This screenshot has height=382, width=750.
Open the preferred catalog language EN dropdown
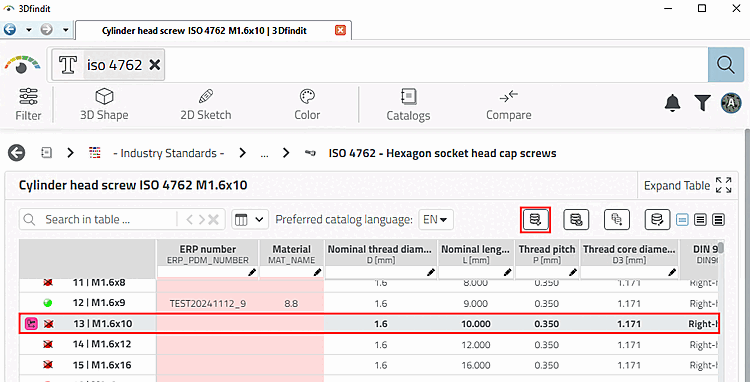point(436,220)
